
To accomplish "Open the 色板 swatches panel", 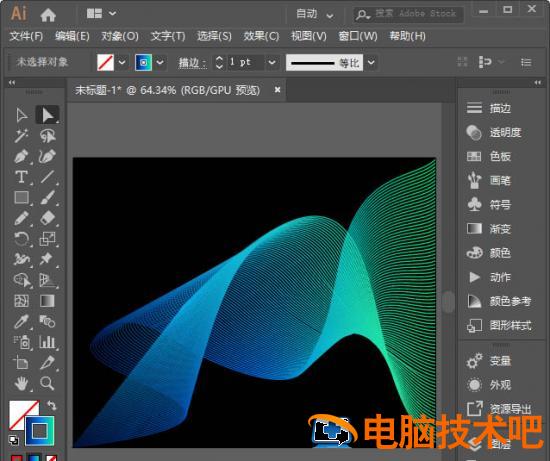I will [x=488, y=156].
